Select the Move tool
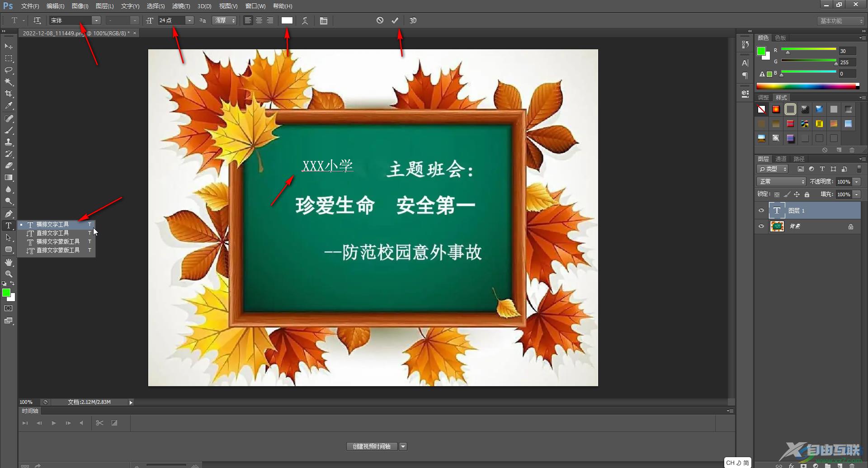Viewport: 868px width, 468px height. click(9, 47)
